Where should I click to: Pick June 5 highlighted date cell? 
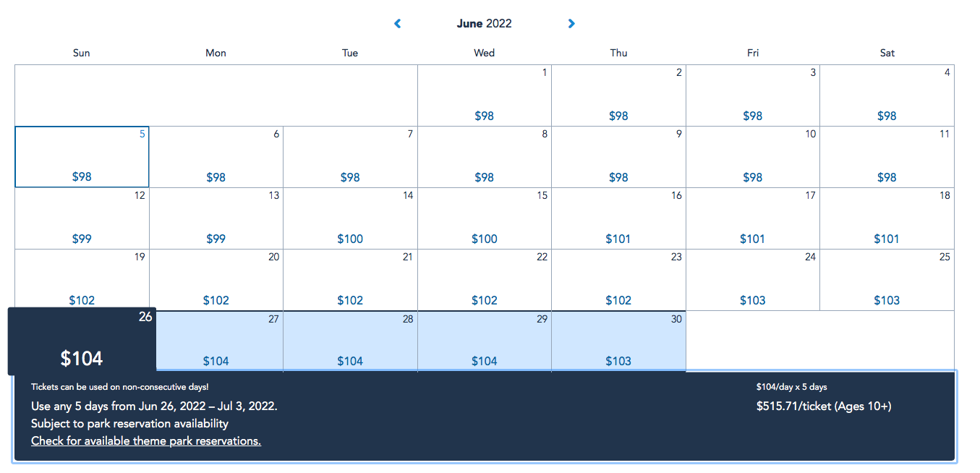[82, 157]
